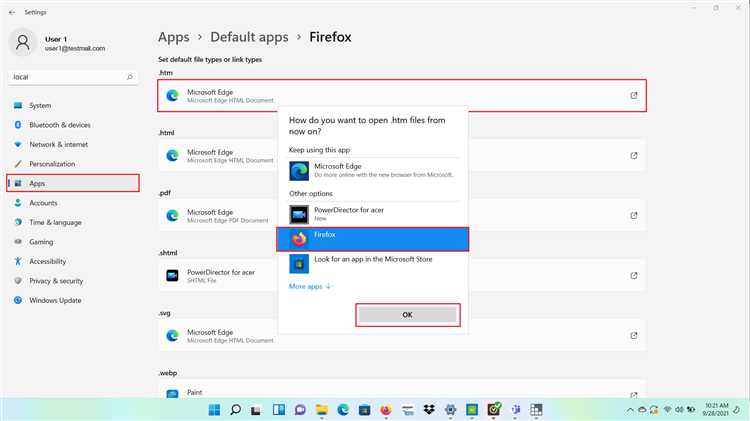Open Widgets from the taskbar
The image size is (750, 421).
point(279,410)
